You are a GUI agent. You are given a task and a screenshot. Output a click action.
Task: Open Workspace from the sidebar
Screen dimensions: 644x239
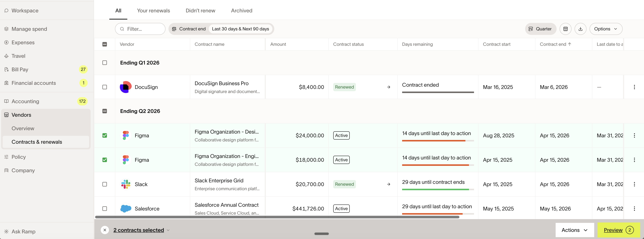pos(25,11)
